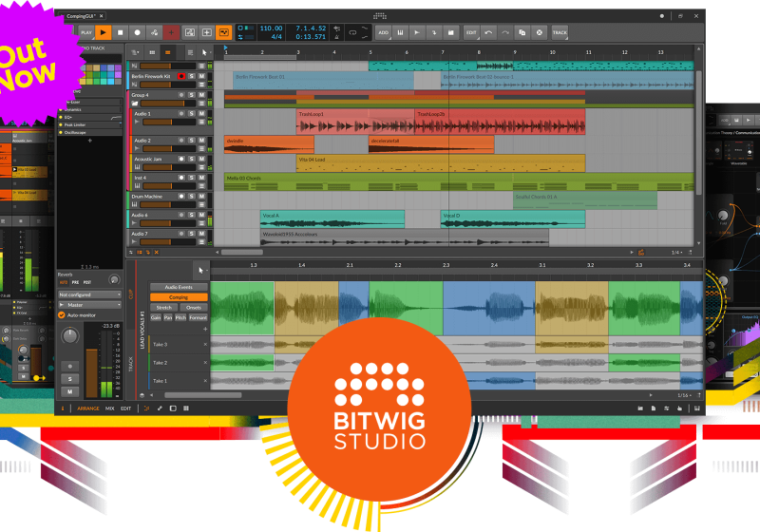
Task: Select the arranger pointer tool
Action: [x=204, y=52]
